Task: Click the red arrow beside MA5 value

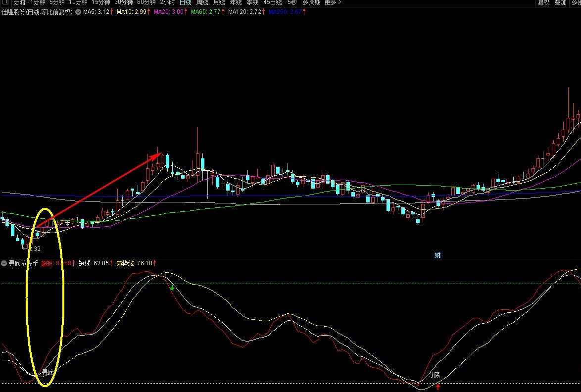Action: [112, 11]
